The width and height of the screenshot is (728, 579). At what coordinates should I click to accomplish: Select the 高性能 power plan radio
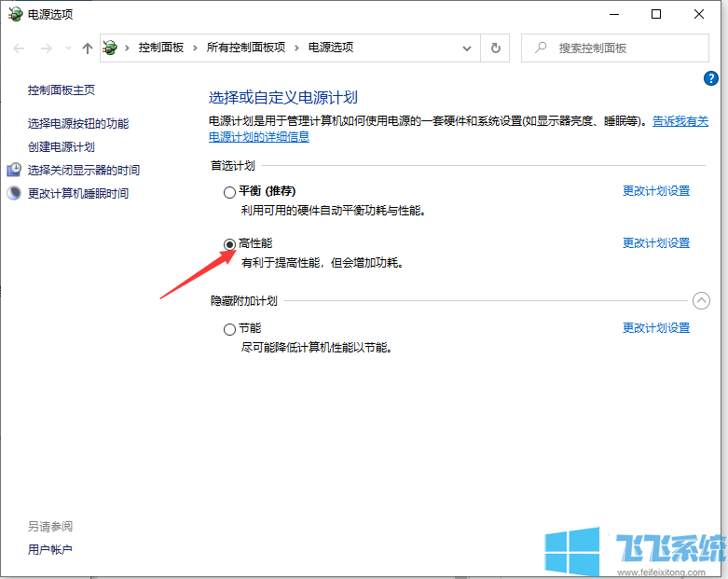(229, 243)
